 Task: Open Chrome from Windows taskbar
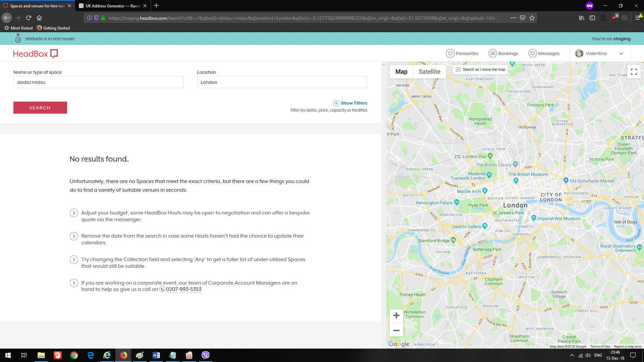74,355
